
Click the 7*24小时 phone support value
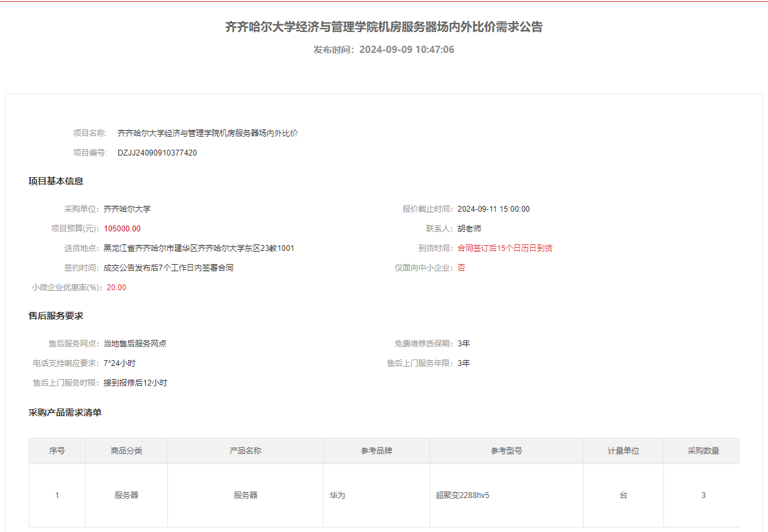click(120, 363)
